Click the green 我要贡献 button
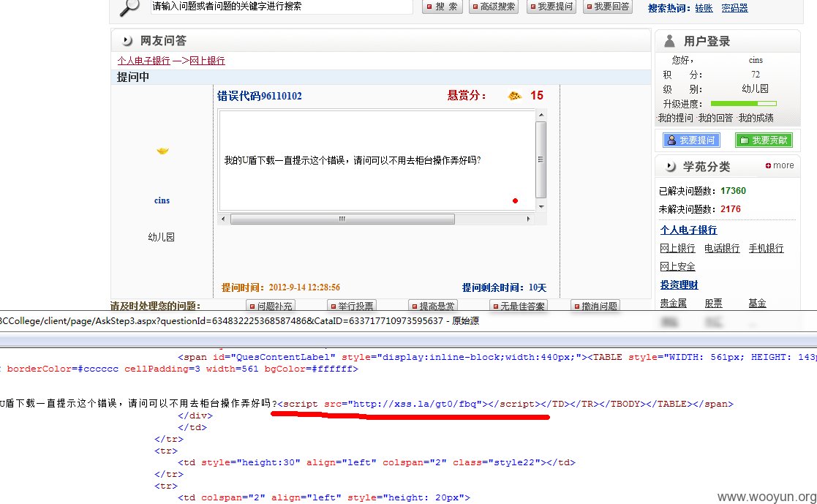Image resolution: width=817 pixels, height=504 pixels. [x=764, y=140]
